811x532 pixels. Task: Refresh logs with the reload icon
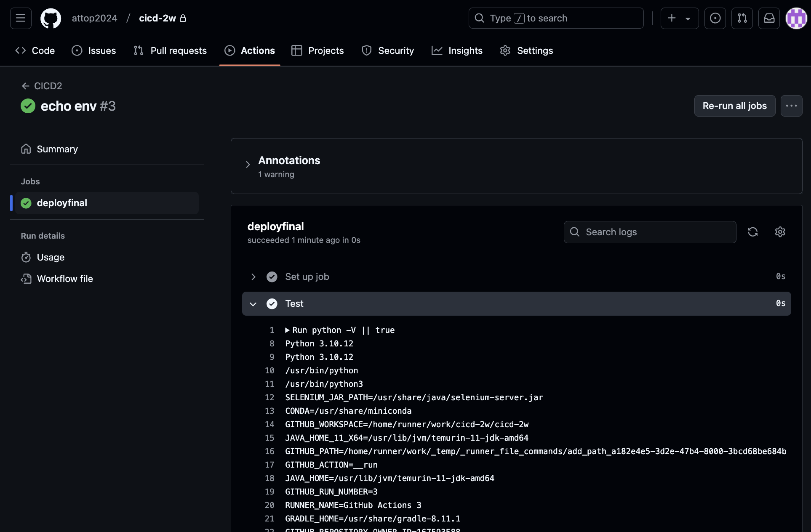(752, 232)
